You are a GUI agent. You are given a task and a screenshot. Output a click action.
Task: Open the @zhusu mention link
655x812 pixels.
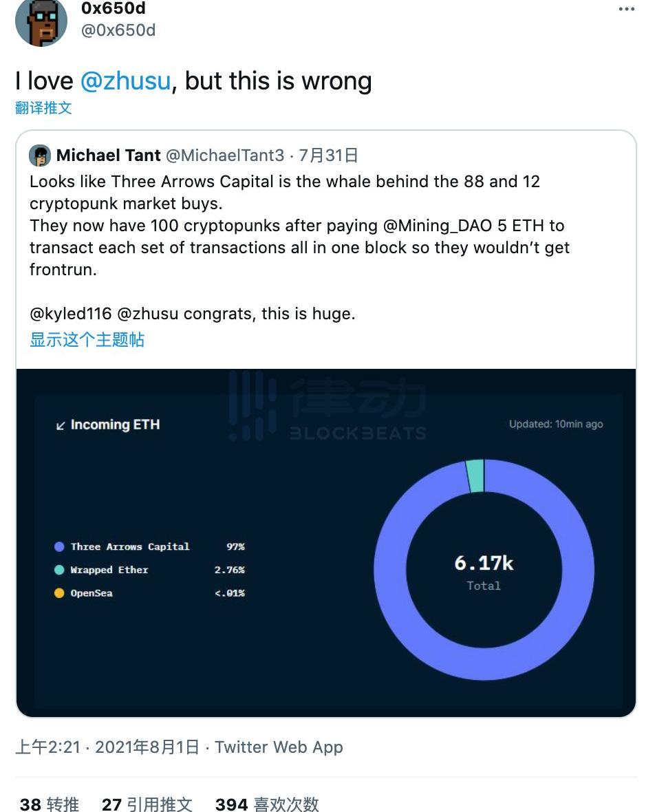pyautogui.click(x=125, y=81)
